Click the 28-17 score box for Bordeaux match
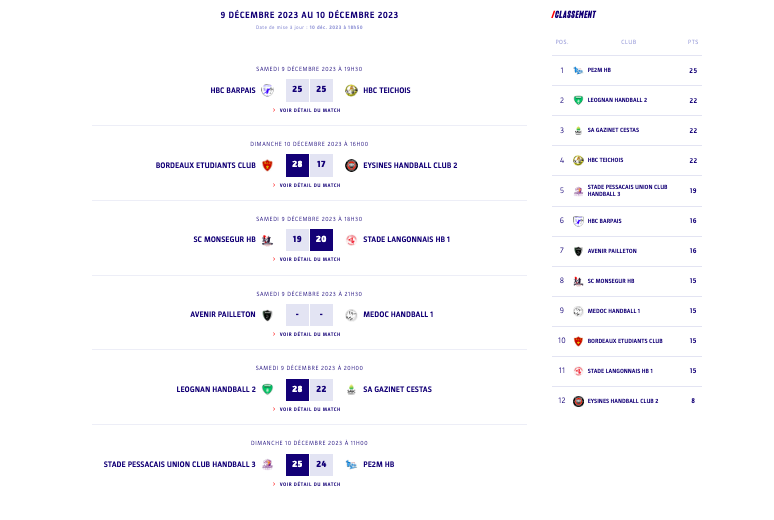The image size is (774, 520). (x=309, y=165)
